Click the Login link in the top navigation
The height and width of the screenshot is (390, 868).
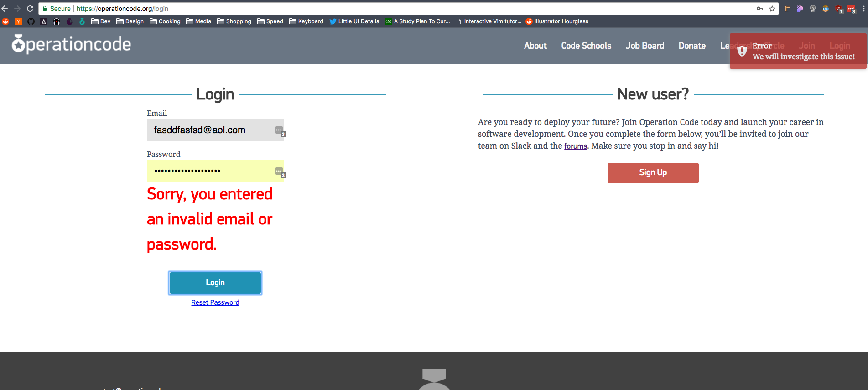(840, 46)
